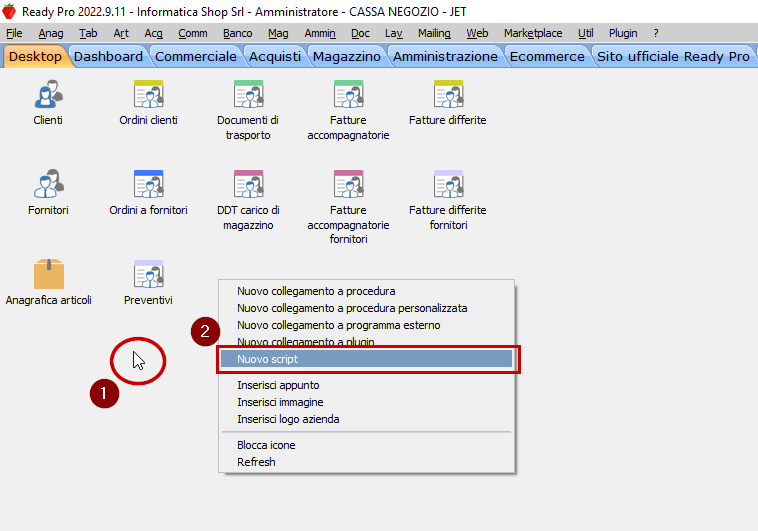Switch to the Amministrazione tab
The height and width of the screenshot is (531, 758).
point(445,56)
